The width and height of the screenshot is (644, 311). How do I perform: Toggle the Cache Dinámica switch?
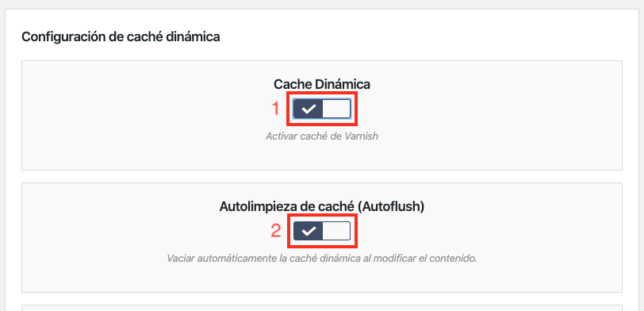321,109
